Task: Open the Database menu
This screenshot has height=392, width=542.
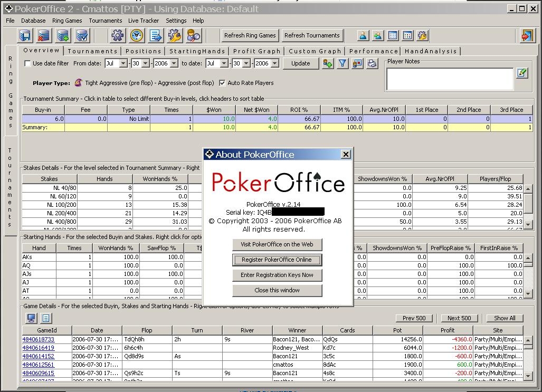Action: click(33, 21)
